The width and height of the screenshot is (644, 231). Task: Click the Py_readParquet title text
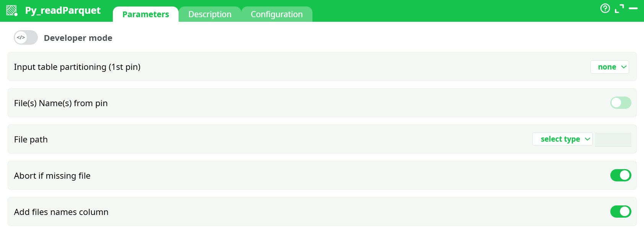click(63, 10)
